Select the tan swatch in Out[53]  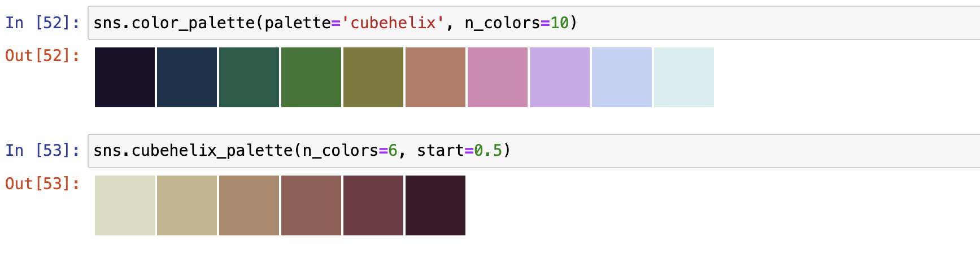[x=187, y=205]
